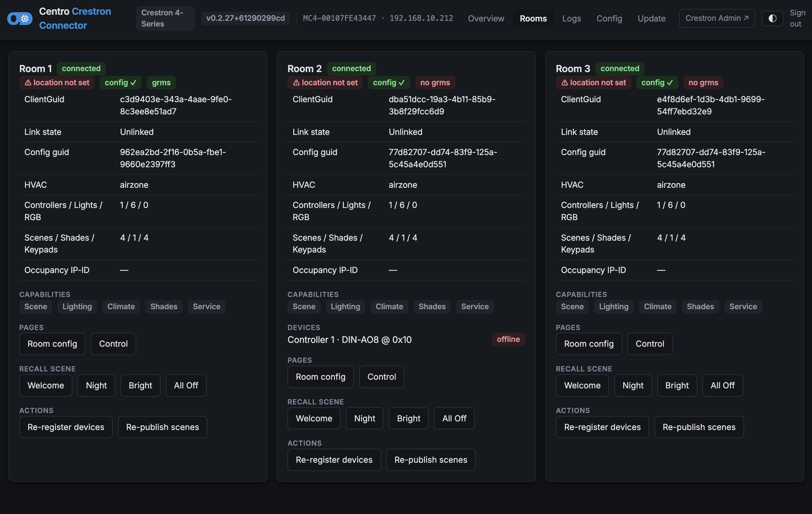Toggle the dark/light theme icon
The height and width of the screenshot is (514, 812).
click(772, 18)
